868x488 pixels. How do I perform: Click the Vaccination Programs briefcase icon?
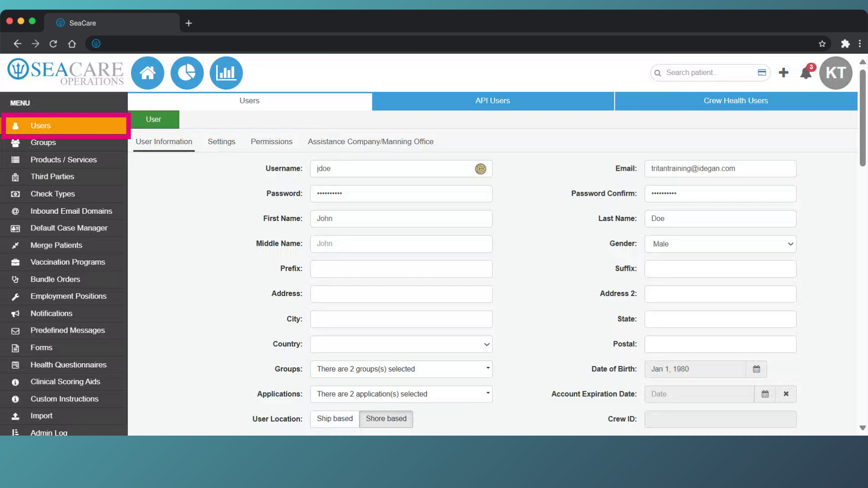pos(15,263)
